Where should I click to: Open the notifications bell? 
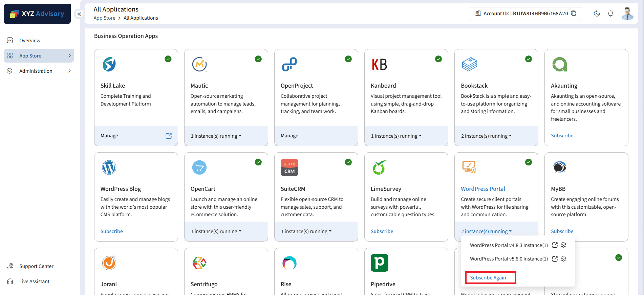click(x=610, y=14)
